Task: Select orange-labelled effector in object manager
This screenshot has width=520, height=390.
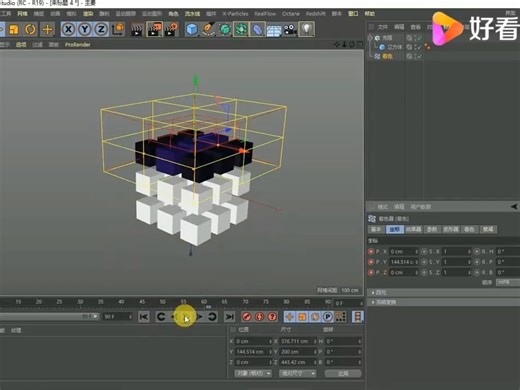Action: tap(387, 56)
